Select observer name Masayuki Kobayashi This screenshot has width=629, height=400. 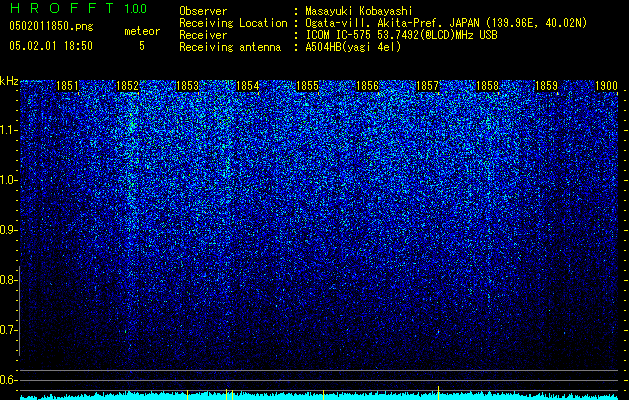coord(359,11)
